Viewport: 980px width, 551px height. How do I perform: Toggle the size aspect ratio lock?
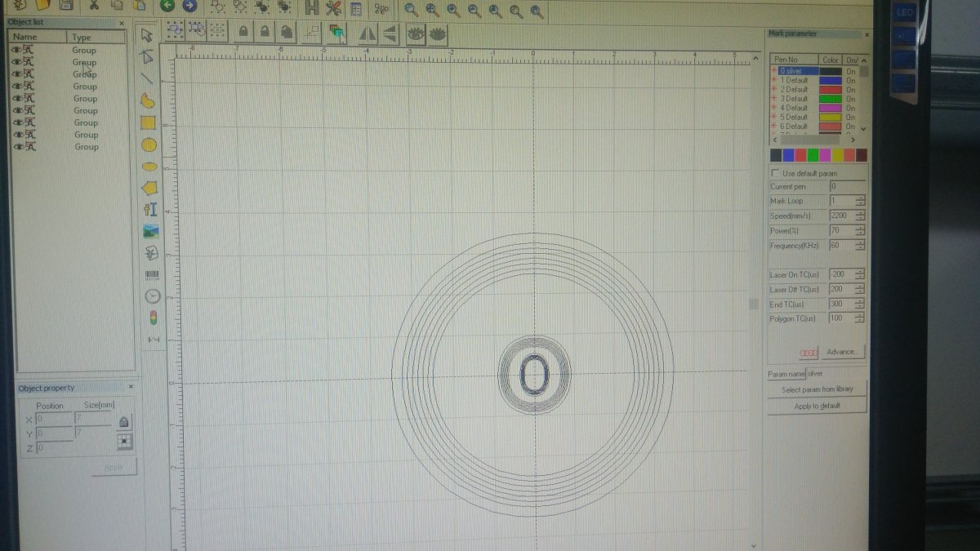tap(123, 422)
